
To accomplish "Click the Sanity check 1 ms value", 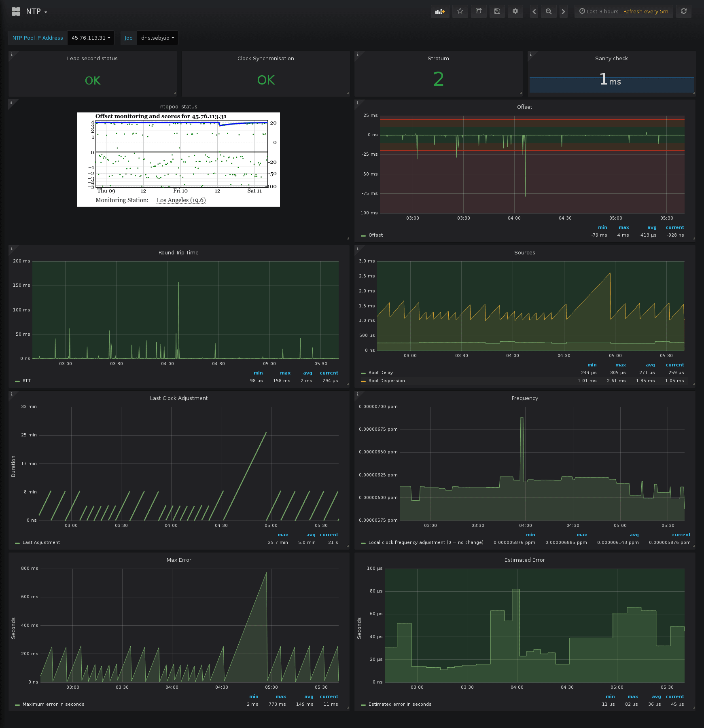I will [610, 80].
